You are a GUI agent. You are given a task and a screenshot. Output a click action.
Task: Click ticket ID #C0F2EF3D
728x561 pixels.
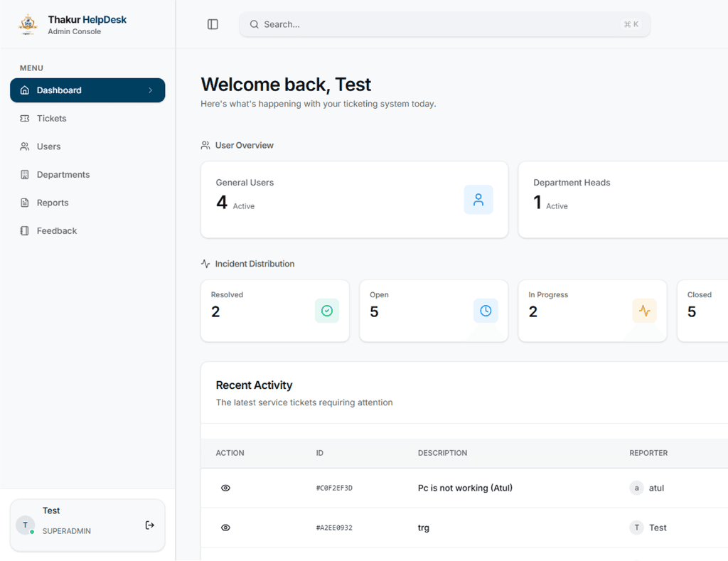[334, 488]
